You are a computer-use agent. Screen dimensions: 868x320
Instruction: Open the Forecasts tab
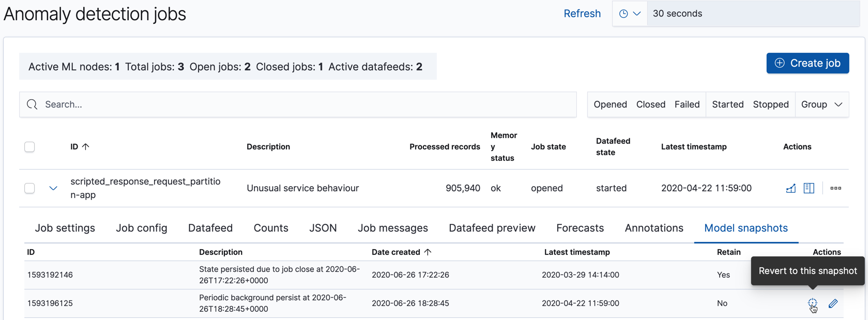580,228
